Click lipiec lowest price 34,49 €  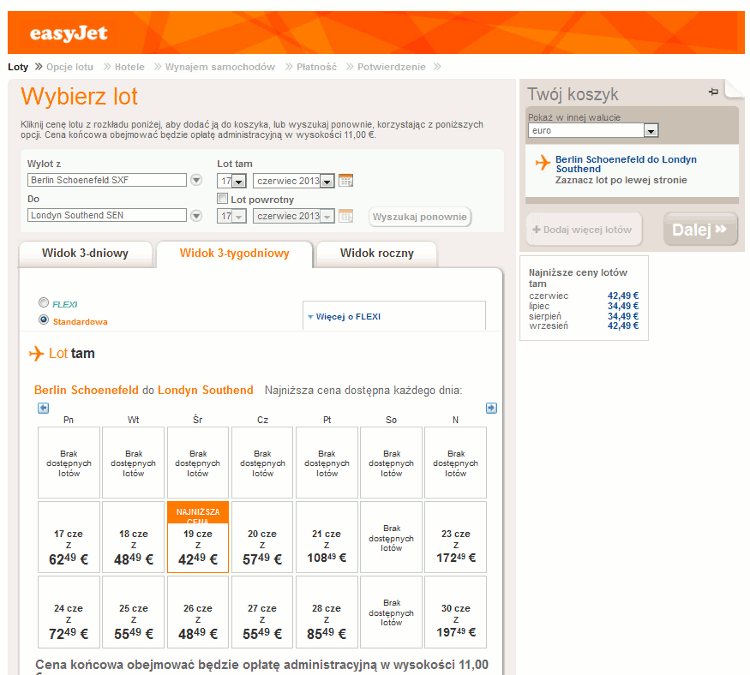coord(623,306)
